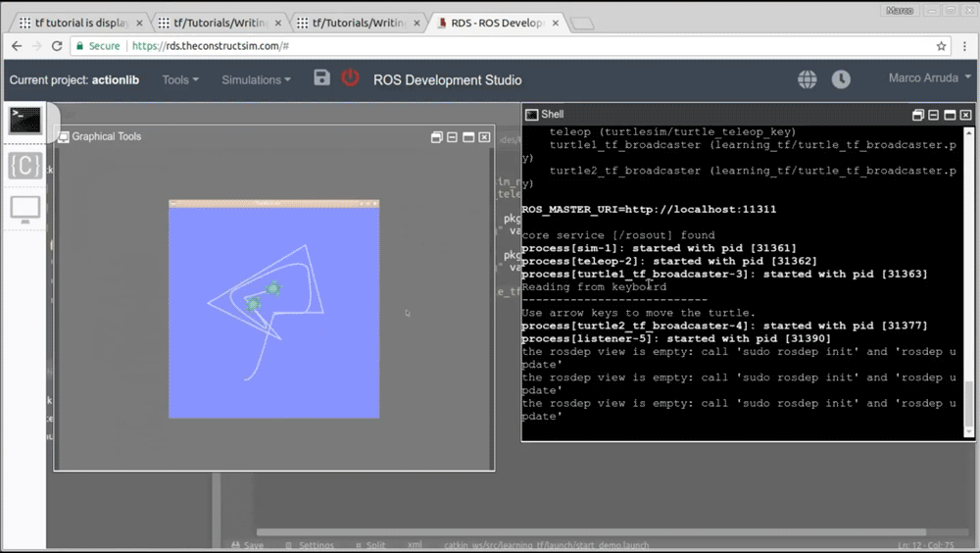Click the Shell window title

[553, 114]
